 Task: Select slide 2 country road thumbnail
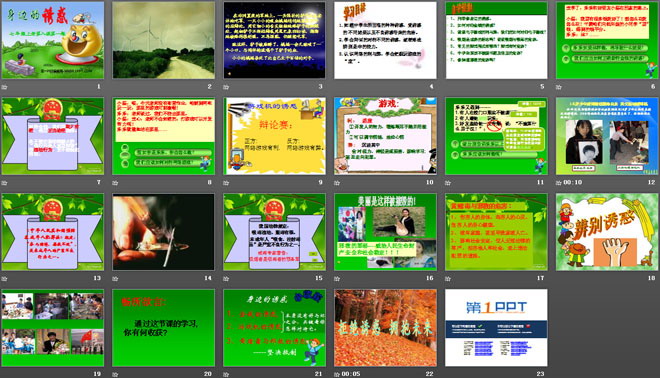point(163,40)
